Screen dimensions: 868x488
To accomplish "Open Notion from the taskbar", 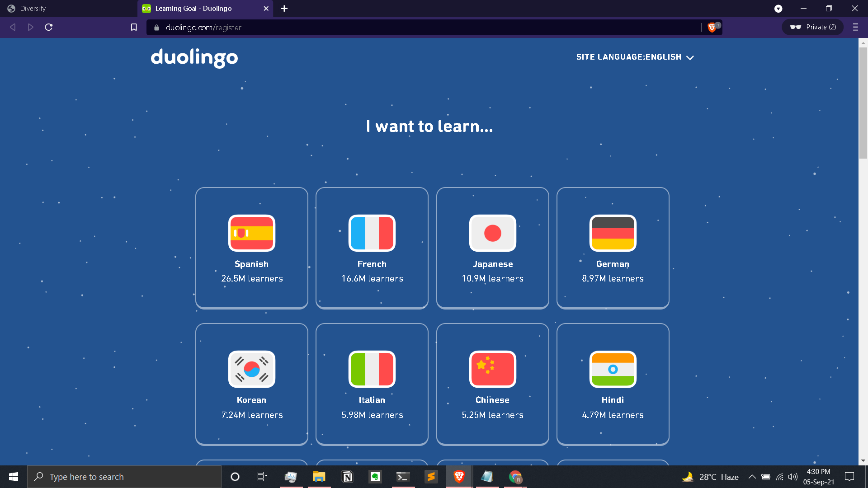I will coord(347,477).
